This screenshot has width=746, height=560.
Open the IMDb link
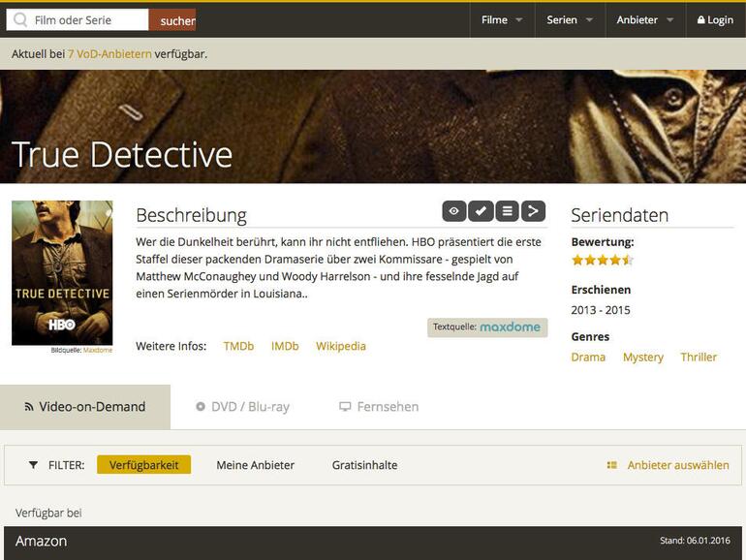coord(285,346)
